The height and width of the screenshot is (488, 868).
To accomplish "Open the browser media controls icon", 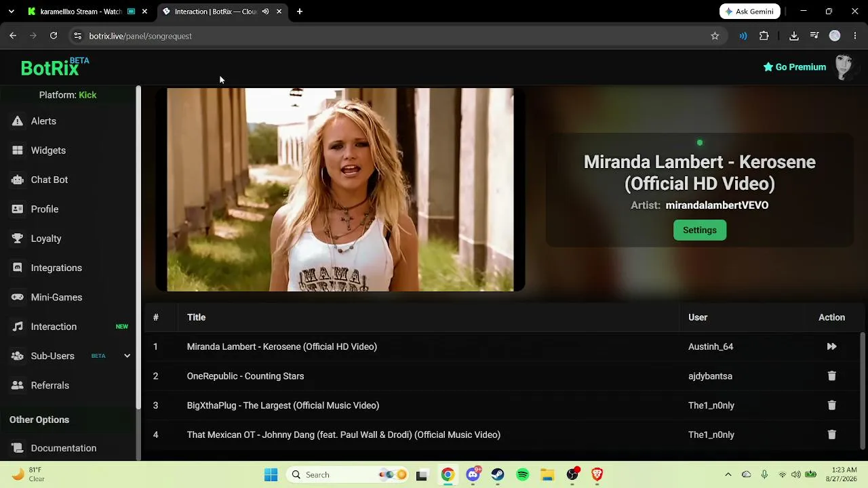I will coord(814,36).
